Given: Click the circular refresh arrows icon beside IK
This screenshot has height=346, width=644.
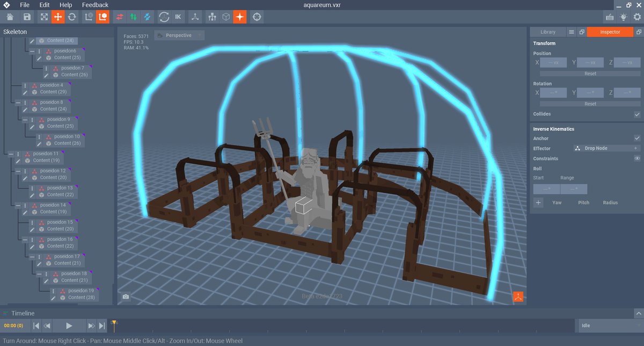Looking at the screenshot, I should pos(164,17).
